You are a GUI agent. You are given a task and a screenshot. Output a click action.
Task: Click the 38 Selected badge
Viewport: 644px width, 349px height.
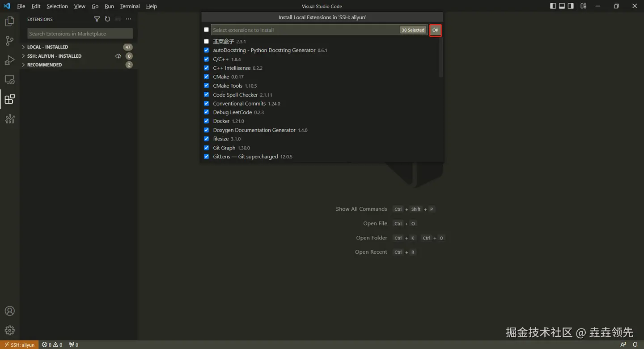click(x=413, y=30)
